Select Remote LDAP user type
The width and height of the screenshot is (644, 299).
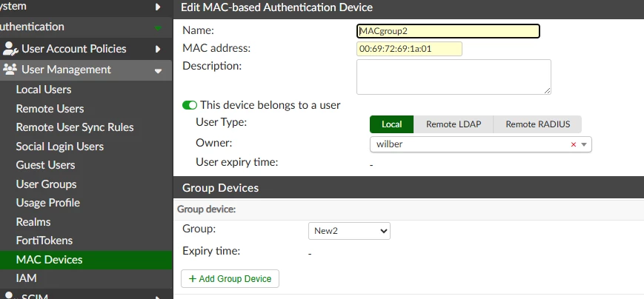454,124
